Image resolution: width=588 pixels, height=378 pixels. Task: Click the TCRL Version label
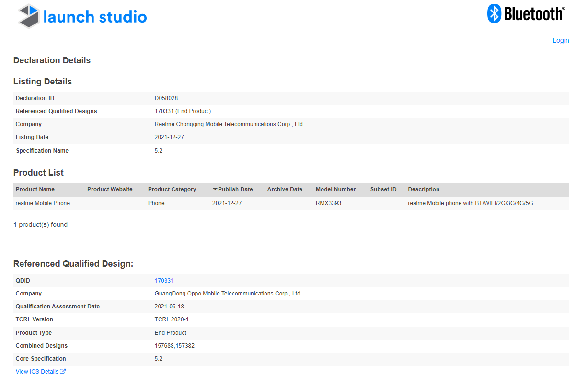tap(35, 319)
